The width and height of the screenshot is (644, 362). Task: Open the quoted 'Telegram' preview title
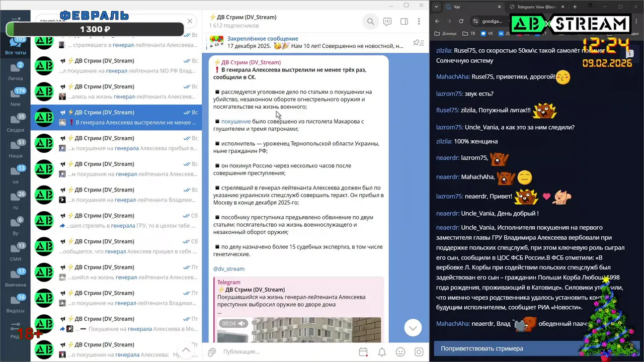pyautogui.click(x=229, y=282)
